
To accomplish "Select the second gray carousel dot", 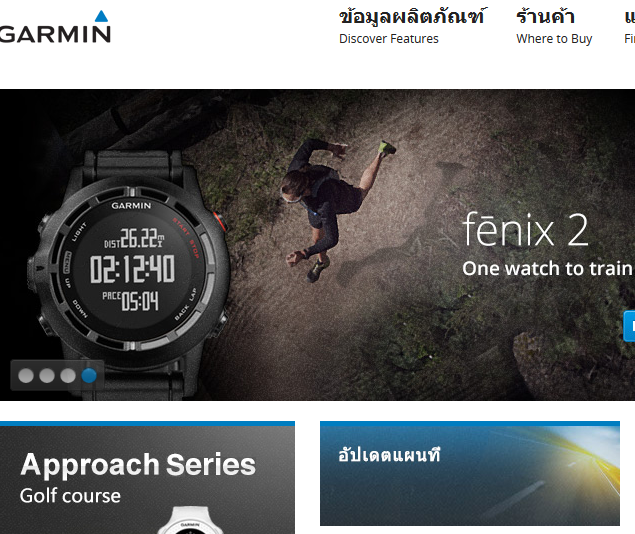I will [x=47, y=376].
